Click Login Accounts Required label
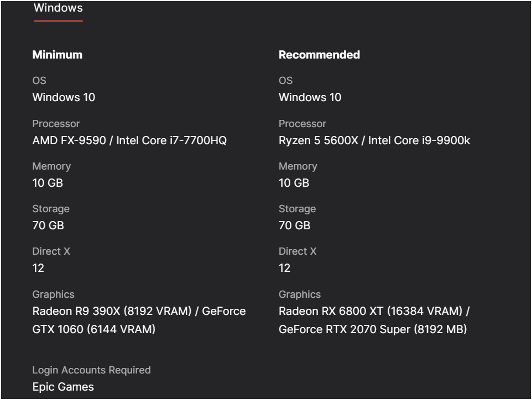The width and height of the screenshot is (532, 400). 91,370
